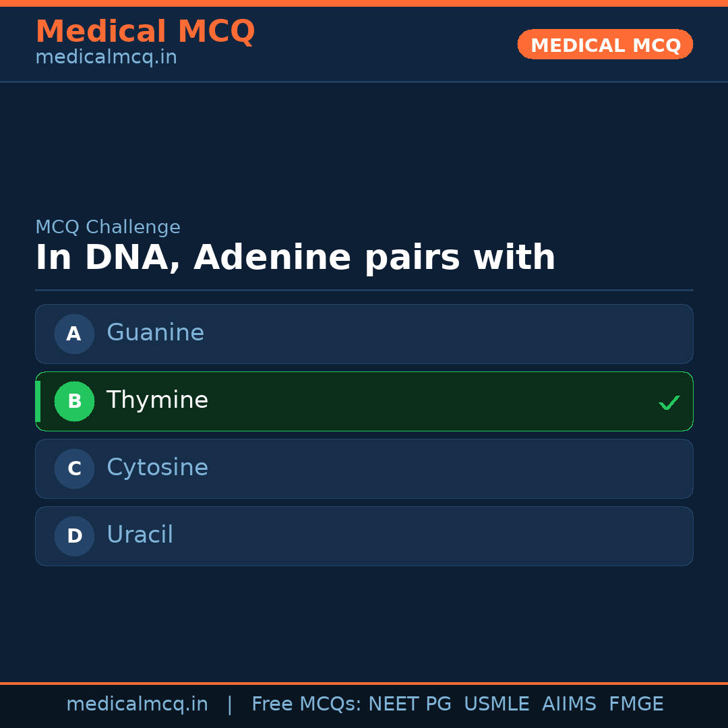Click the FMGE footer text
Screen dimensions: 728x728
[636, 704]
